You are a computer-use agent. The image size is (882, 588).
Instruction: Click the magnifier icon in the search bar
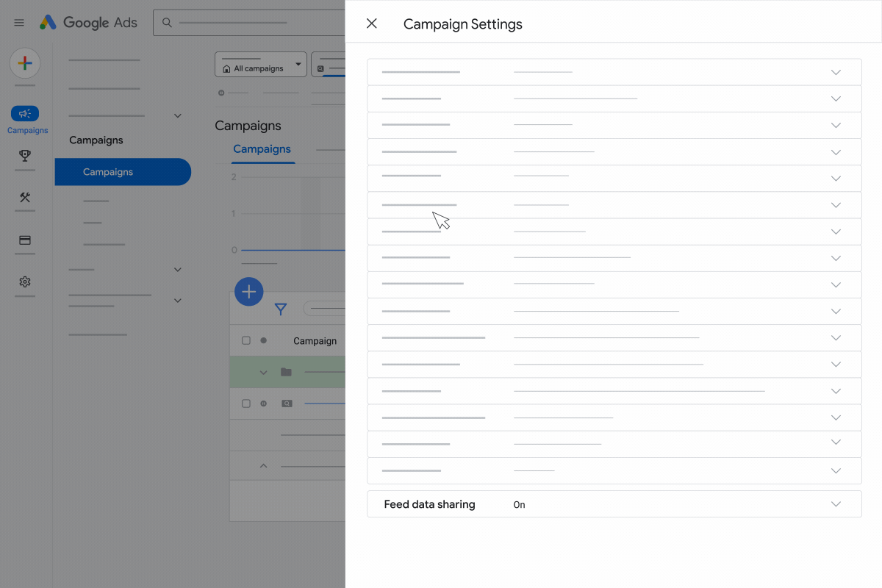[167, 23]
